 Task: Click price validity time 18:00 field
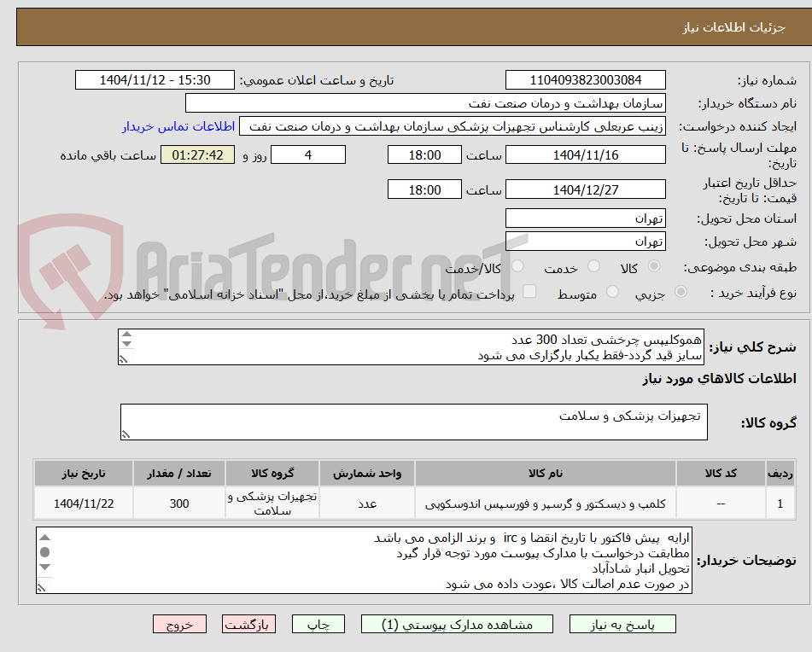[x=424, y=189]
